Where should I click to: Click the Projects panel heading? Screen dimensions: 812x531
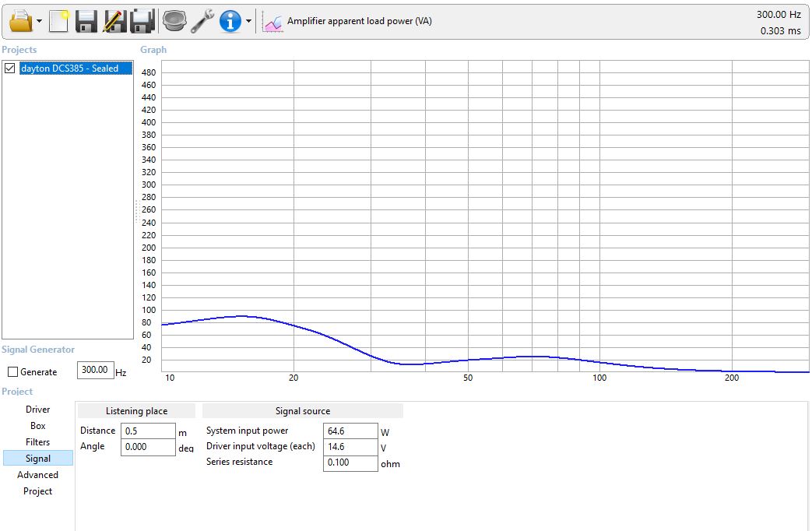coord(19,50)
